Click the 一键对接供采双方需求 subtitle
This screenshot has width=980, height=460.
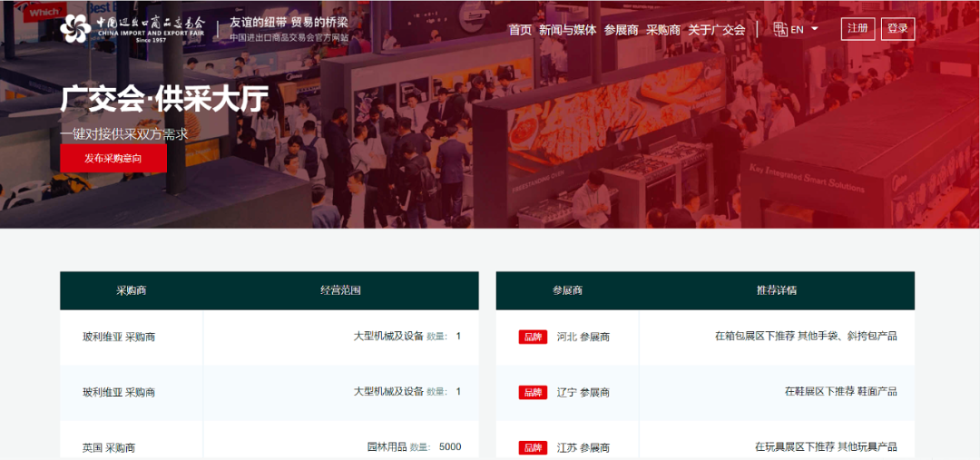click(123, 134)
